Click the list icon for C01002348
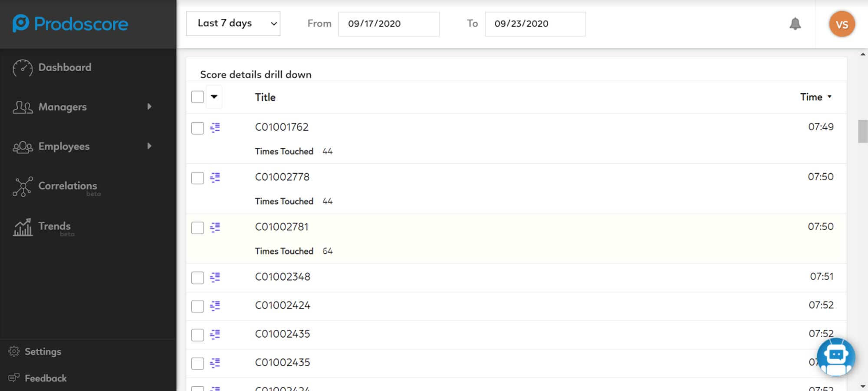The image size is (868, 391). coord(215,277)
